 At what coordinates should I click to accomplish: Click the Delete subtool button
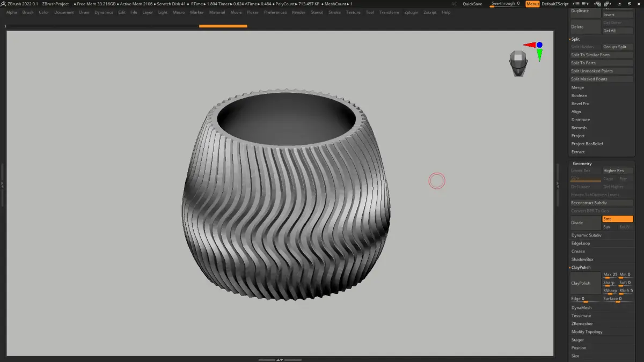point(585,27)
